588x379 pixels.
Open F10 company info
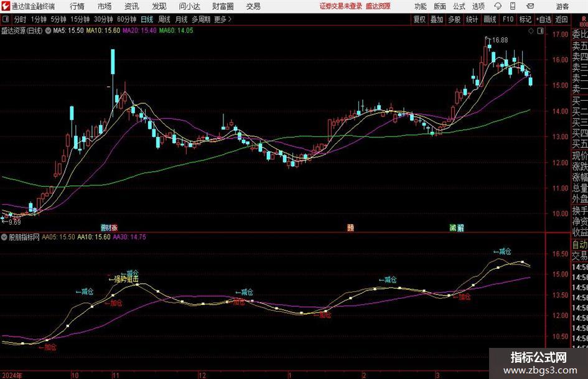tap(508, 19)
